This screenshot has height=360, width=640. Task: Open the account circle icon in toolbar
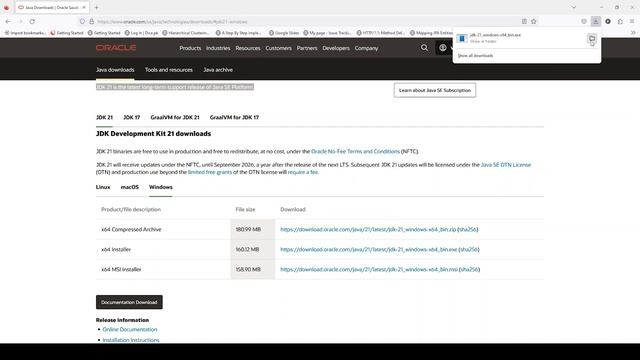608,22
